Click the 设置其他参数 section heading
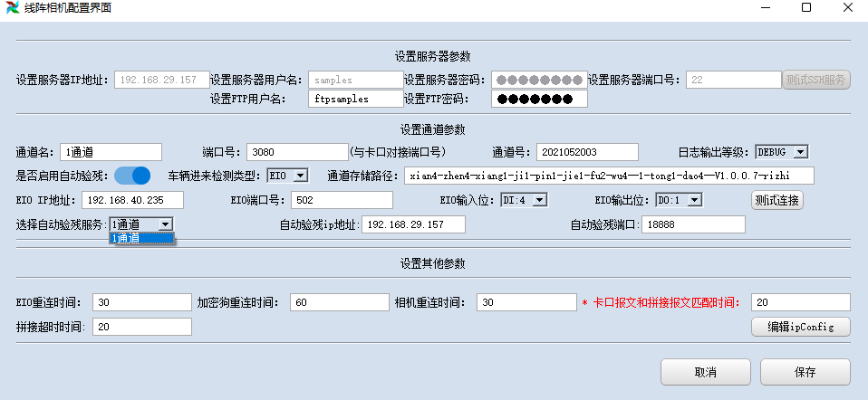Image resolution: width=868 pixels, height=400 pixels. click(x=433, y=263)
